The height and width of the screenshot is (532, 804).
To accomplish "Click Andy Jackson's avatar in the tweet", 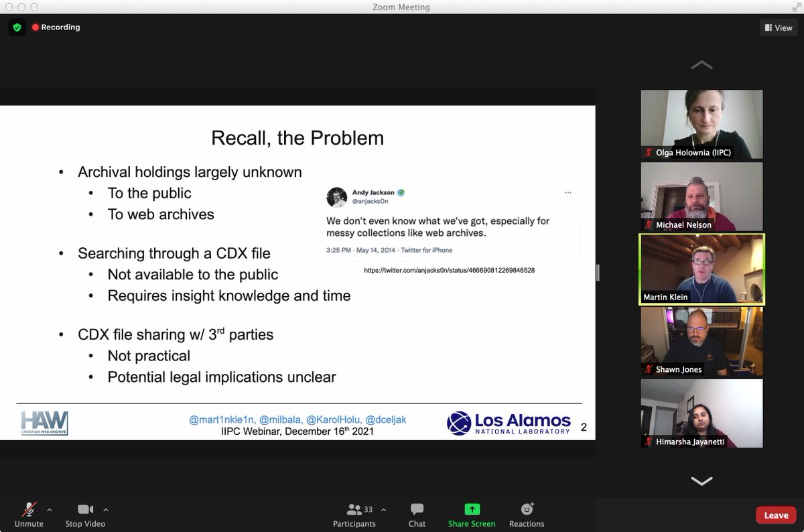I will (336, 197).
